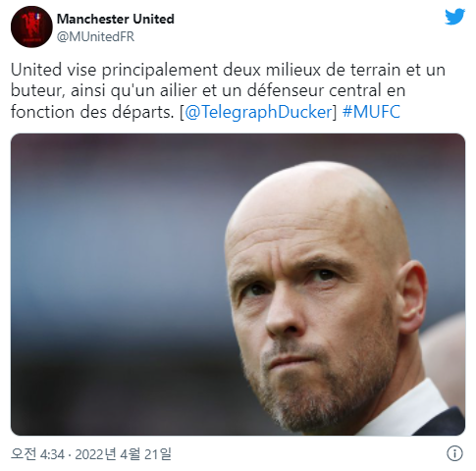Click the 2022년 4월 21일 date

[x=123, y=454]
